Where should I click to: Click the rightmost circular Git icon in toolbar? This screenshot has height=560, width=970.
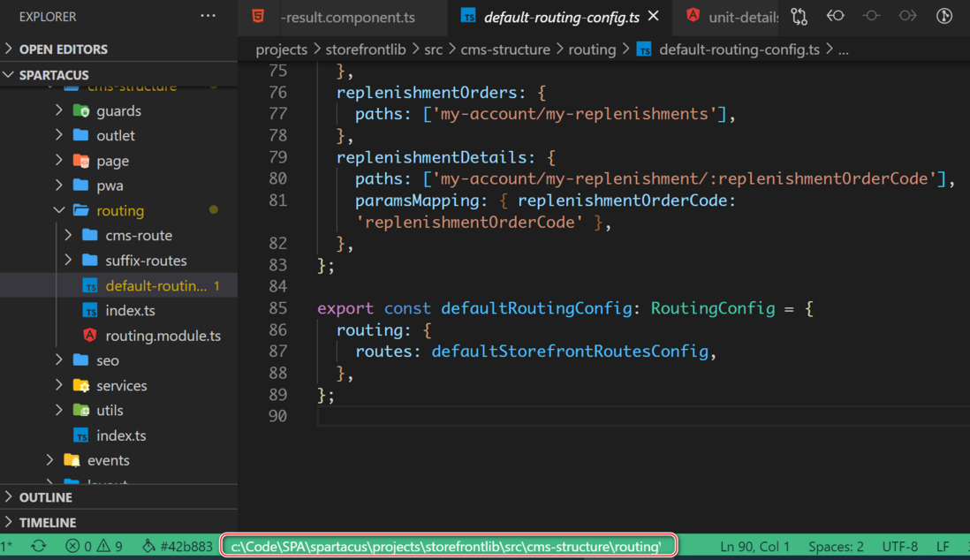click(944, 16)
